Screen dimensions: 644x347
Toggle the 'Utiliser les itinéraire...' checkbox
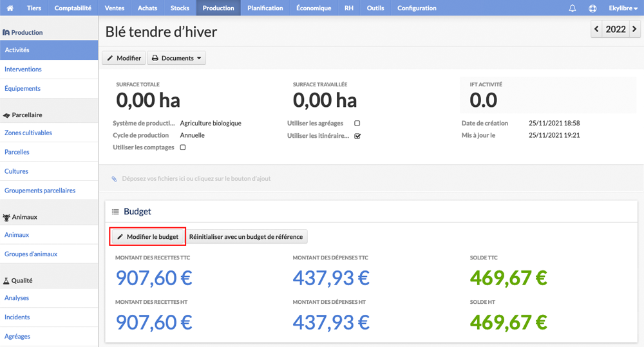point(357,136)
